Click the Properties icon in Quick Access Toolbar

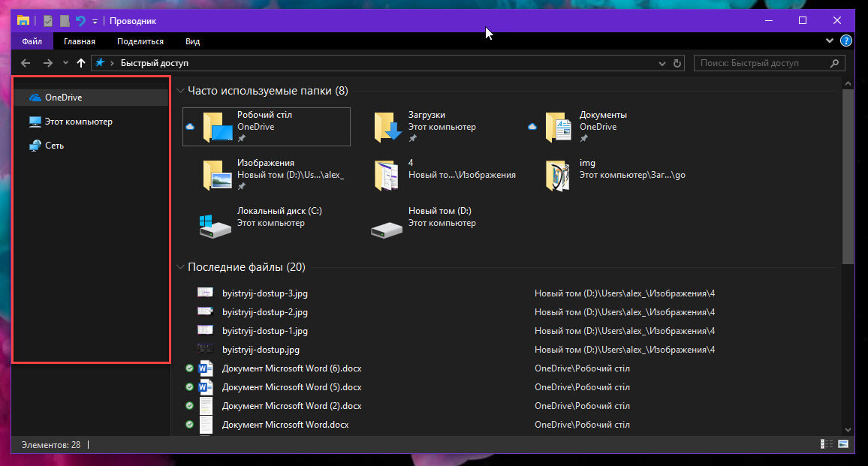48,21
